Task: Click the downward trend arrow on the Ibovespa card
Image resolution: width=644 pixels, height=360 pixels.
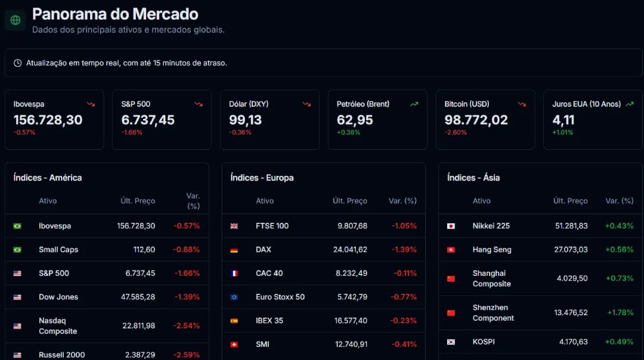Action: pos(91,103)
